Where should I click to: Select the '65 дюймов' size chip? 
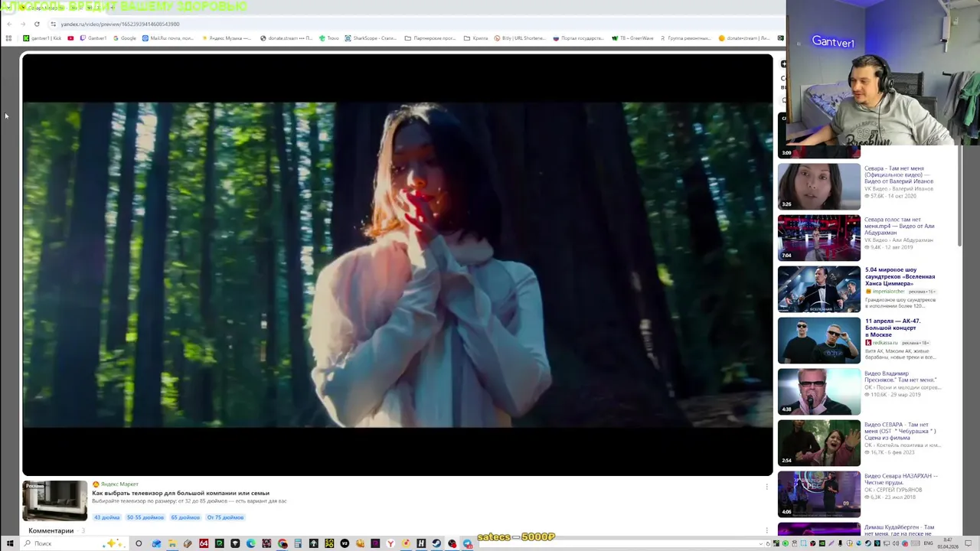coord(185,517)
